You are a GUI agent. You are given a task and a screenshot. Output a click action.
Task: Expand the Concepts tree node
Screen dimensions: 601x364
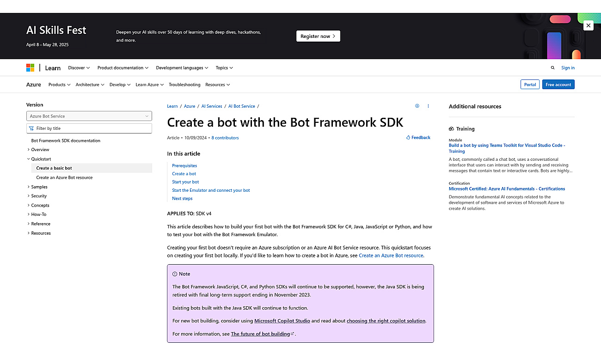pos(29,206)
